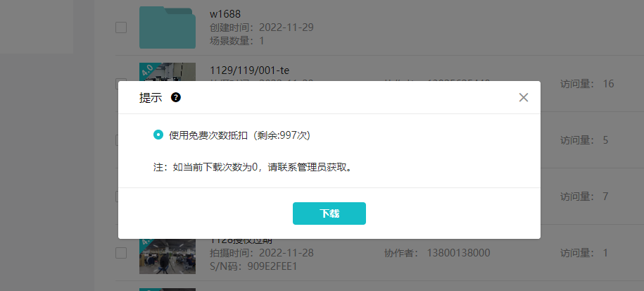This screenshot has height=291, width=644.
Task: Tick the checkbox for the 1128授权过期 scene
Action: point(121,253)
